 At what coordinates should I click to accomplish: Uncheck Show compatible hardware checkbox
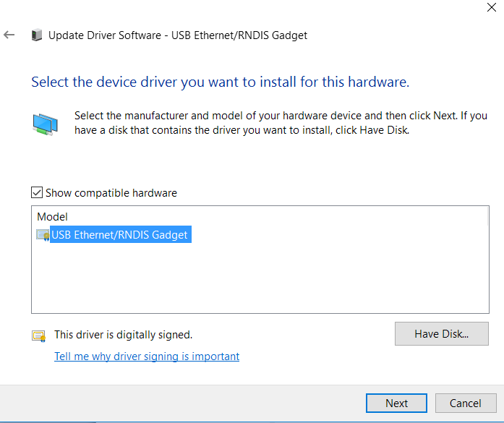coord(37,192)
